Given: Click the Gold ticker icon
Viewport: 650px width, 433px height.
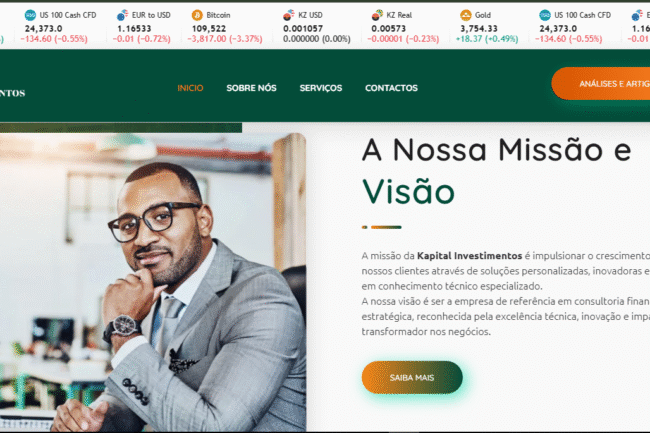Looking at the screenshot, I should 466,15.
